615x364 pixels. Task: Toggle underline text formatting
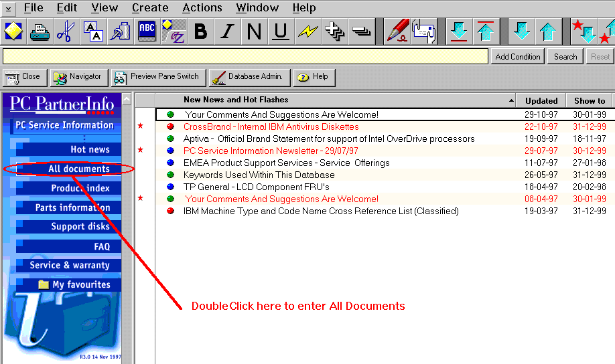[x=281, y=31]
